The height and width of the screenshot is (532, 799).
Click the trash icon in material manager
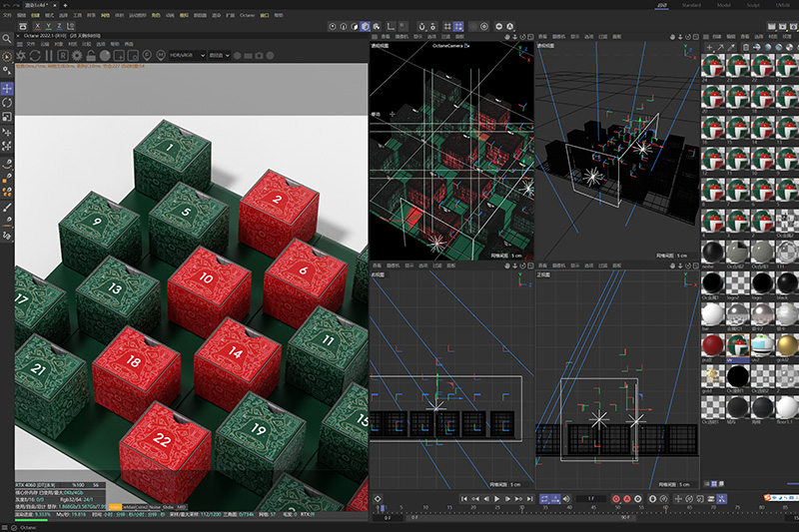point(746,47)
